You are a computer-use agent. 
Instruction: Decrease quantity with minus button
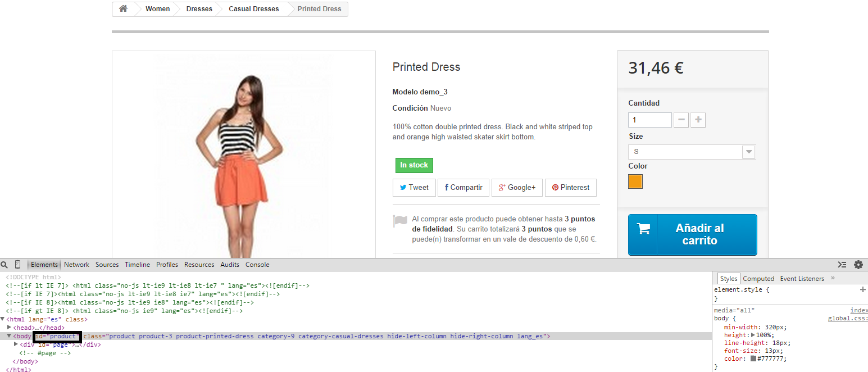681,120
